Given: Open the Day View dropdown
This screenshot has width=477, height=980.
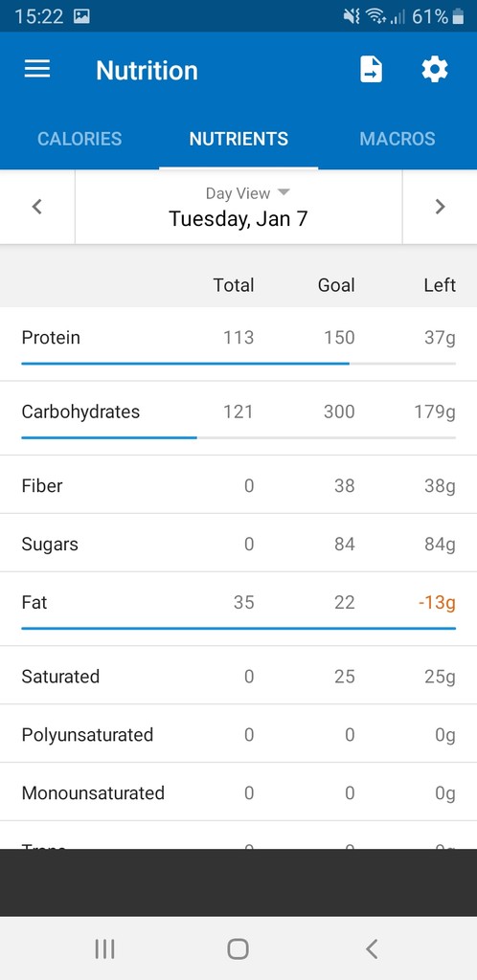Looking at the screenshot, I should click(247, 193).
